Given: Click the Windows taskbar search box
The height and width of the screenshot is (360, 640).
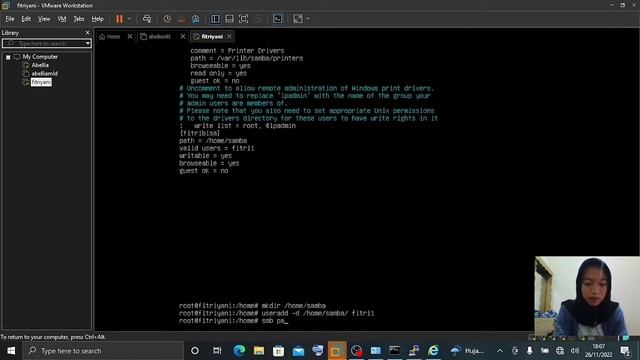Looking at the screenshot, I should pyautogui.click(x=103, y=351).
